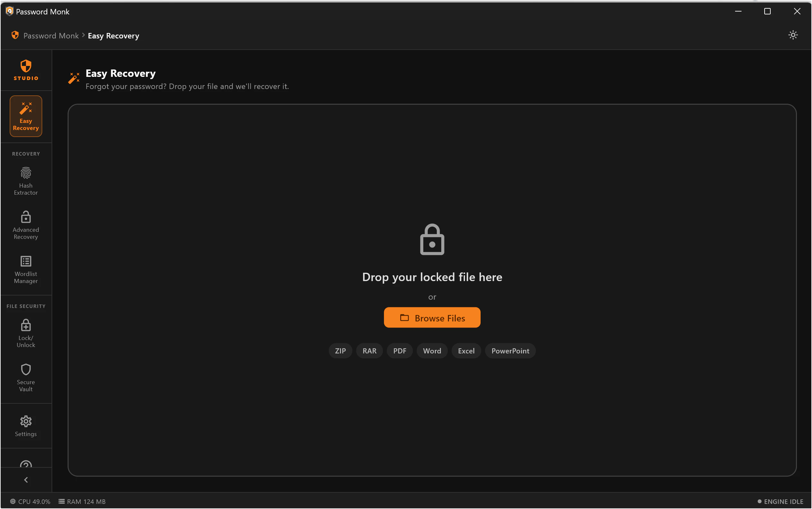Open Settings
Image resolution: width=812 pixels, height=509 pixels.
coord(26,425)
